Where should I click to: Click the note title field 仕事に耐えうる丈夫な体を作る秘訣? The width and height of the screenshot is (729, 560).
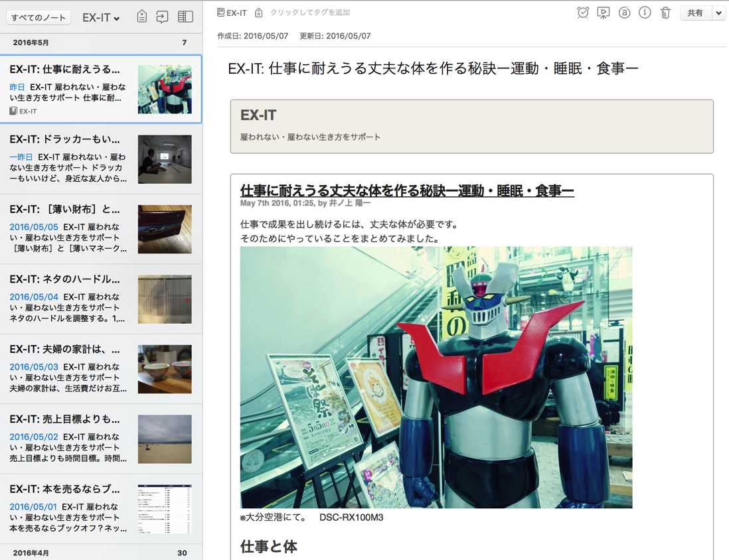click(433, 69)
